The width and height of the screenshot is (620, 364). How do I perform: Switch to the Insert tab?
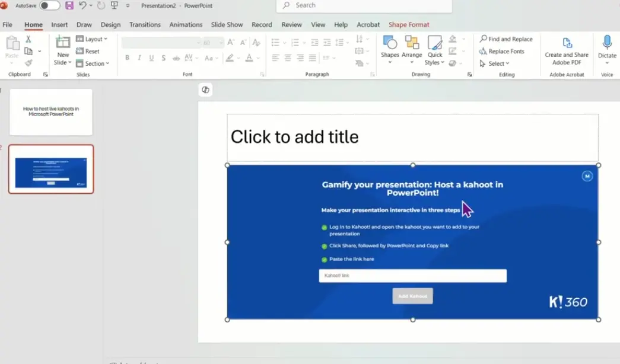click(59, 25)
